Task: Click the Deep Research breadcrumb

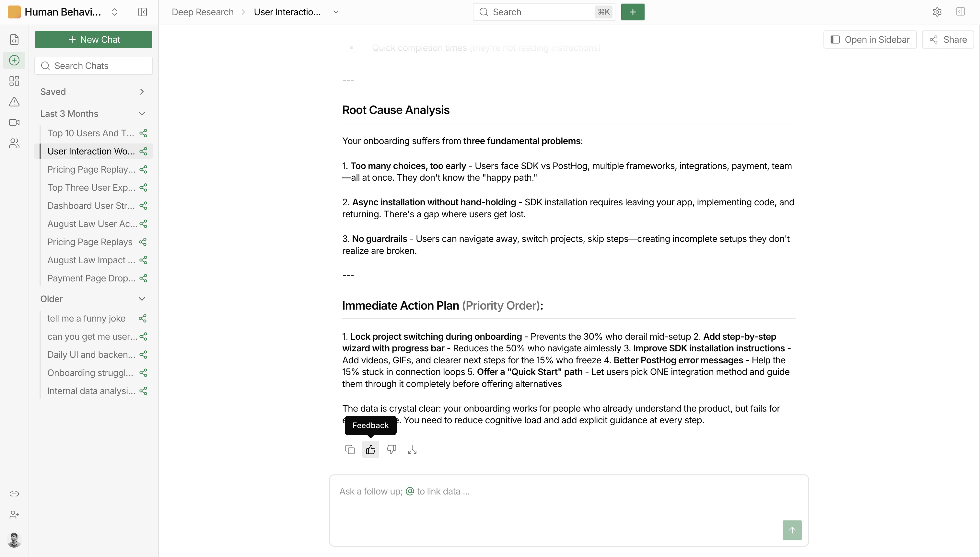Action: (x=203, y=12)
